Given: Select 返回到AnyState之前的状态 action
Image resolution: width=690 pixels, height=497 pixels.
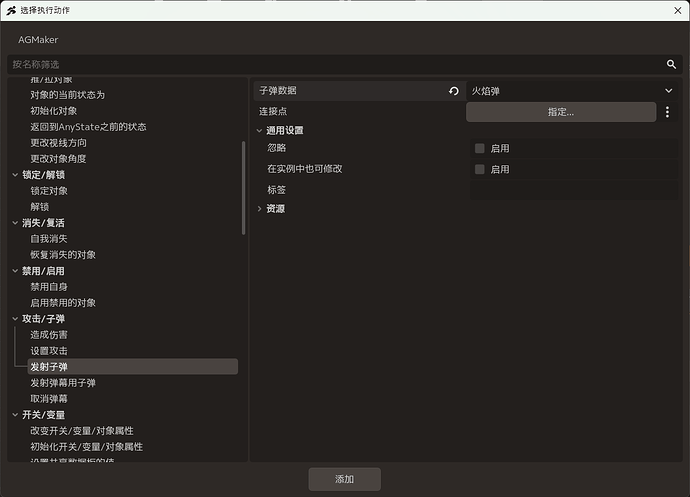Looking at the screenshot, I should tap(88, 127).
